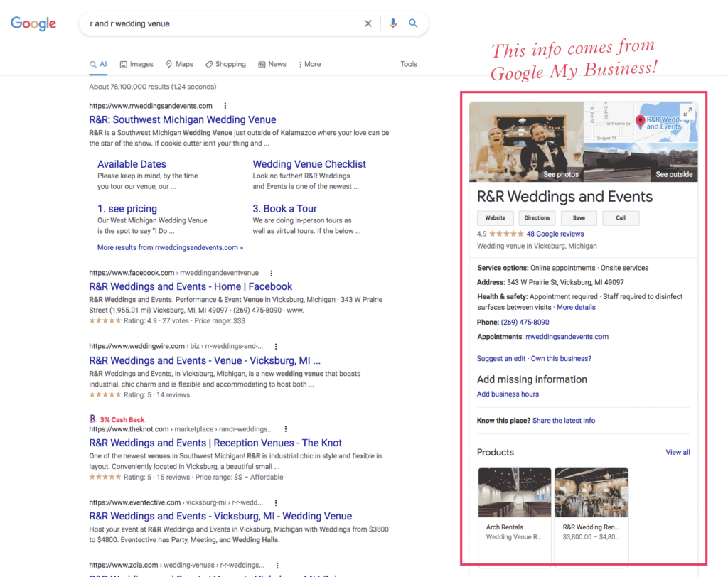Click 'More results from rrweddingsandevents.com'
728x577 pixels.
pos(170,247)
